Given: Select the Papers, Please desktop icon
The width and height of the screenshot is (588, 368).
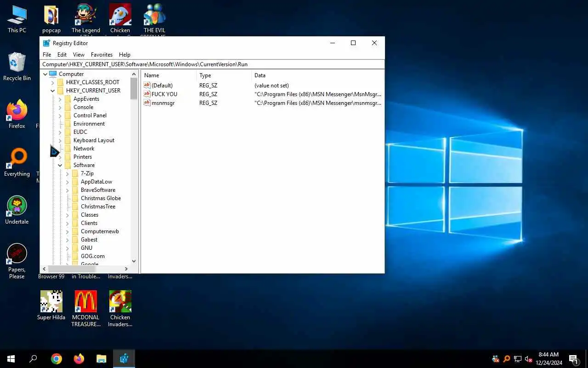Looking at the screenshot, I should pos(17,261).
